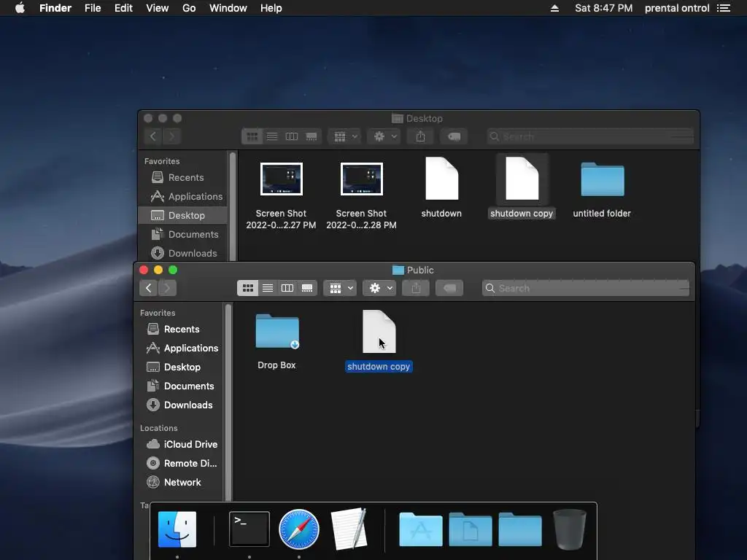Select the Drop Box folder
This screenshot has width=747, height=560.
pyautogui.click(x=276, y=332)
